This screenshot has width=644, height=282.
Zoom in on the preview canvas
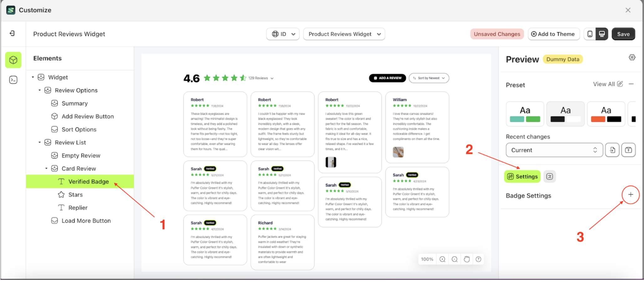point(442,259)
